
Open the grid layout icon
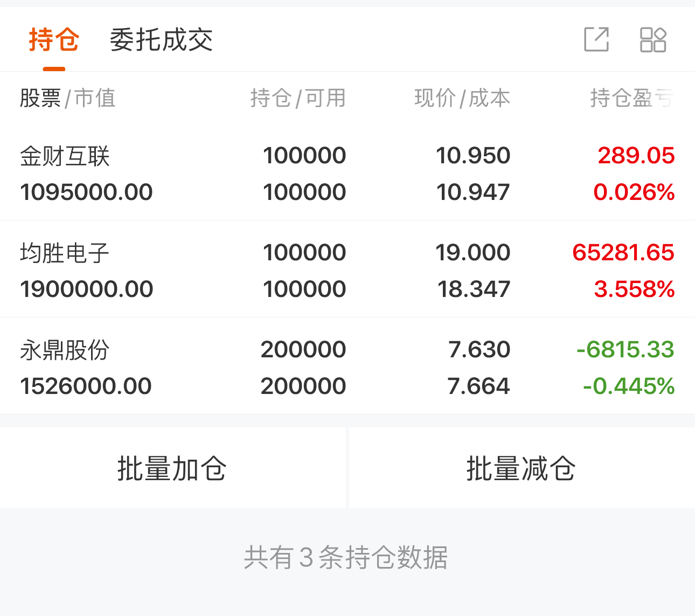(x=653, y=39)
